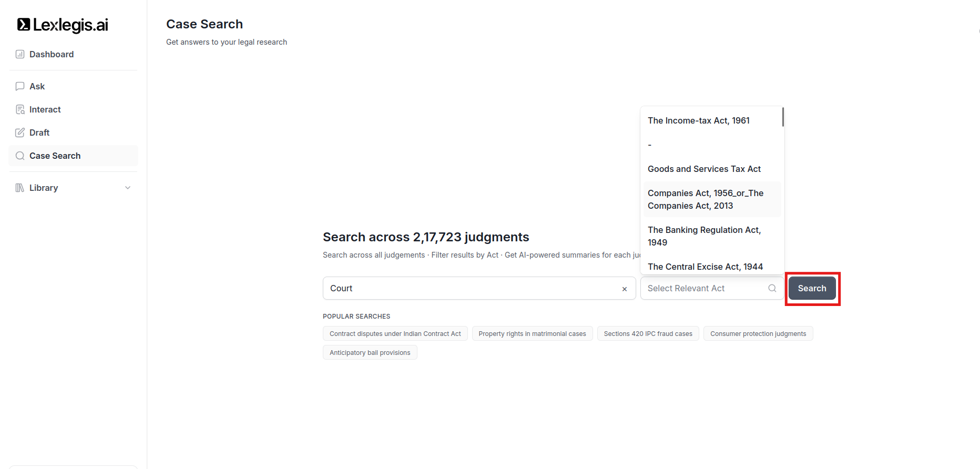Screen dimensions: 980x469
Task: Click the Library books icon
Action: point(20,188)
